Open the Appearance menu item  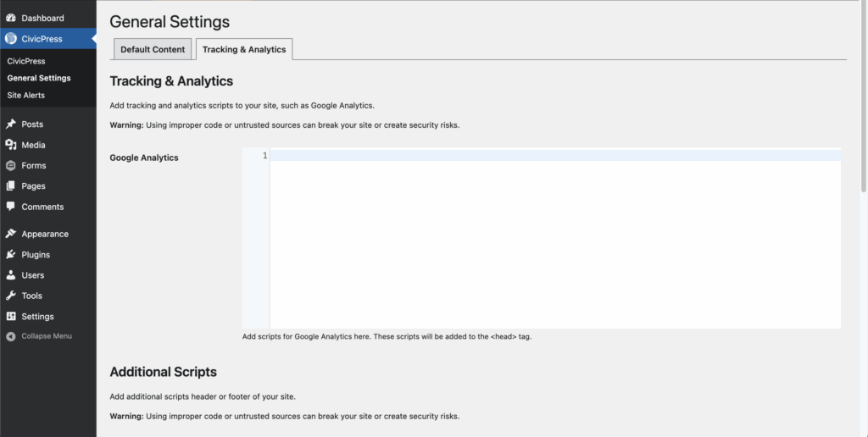point(48,234)
